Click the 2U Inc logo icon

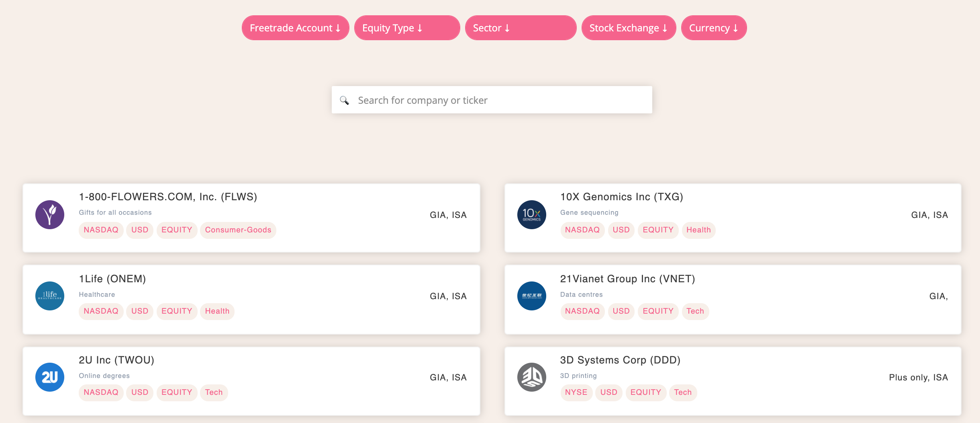pos(50,377)
